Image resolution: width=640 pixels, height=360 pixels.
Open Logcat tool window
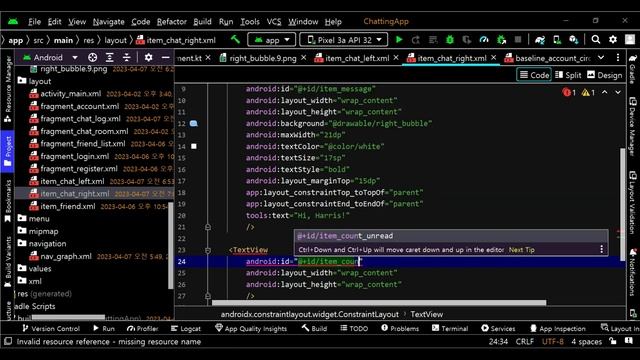click(x=186, y=329)
